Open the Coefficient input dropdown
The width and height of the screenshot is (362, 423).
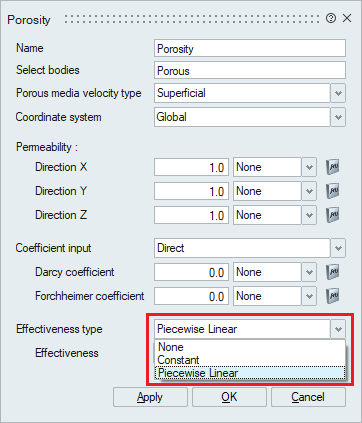[338, 248]
